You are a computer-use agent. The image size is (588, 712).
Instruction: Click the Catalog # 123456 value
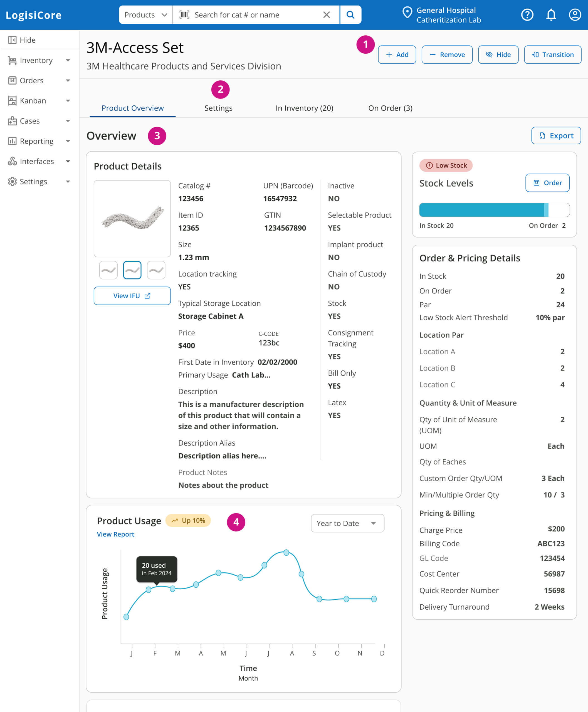coord(191,199)
